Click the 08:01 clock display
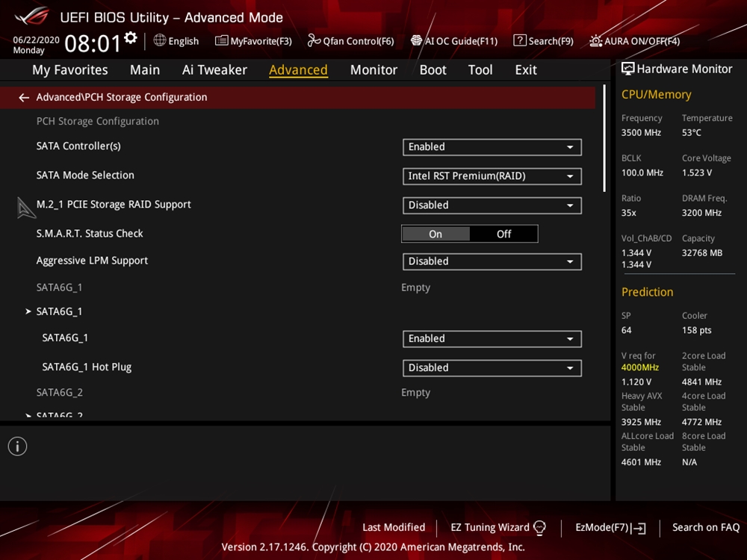747x560 pixels. pyautogui.click(x=93, y=43)
